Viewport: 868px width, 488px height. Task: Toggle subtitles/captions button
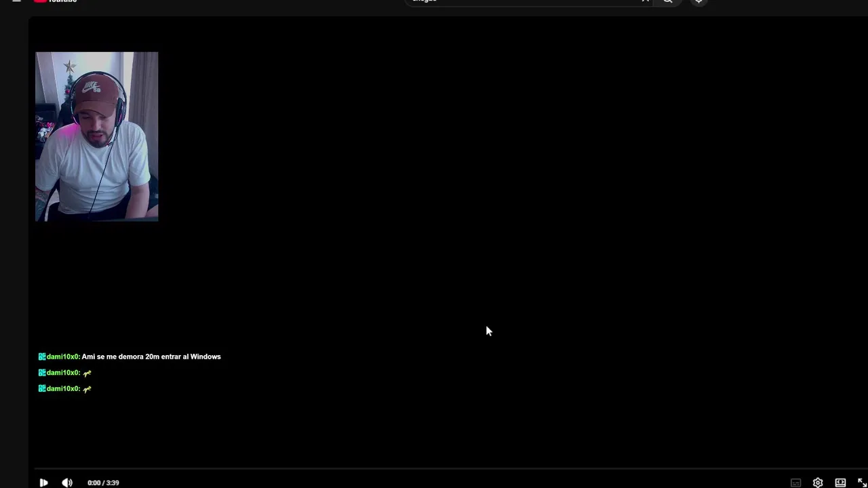(796, 483)
